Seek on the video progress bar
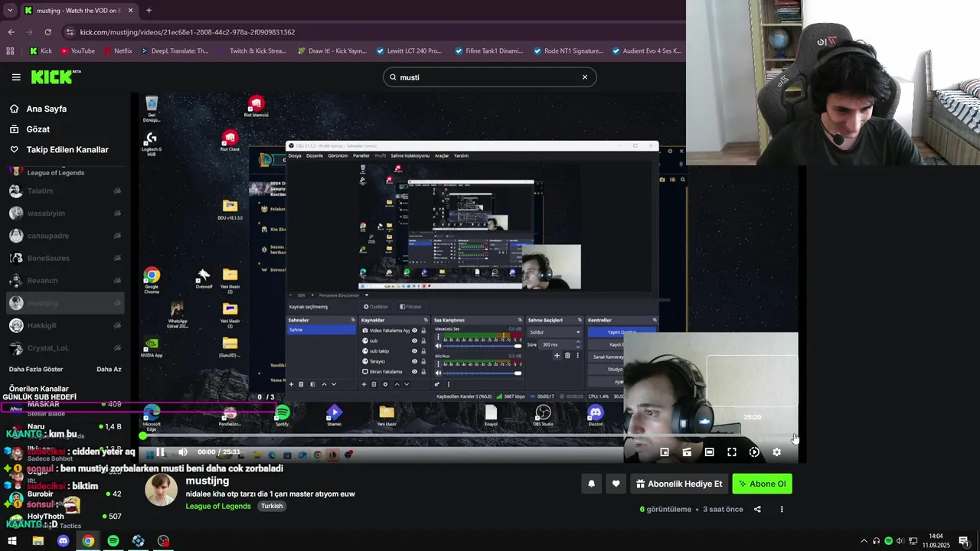This screenshot has height=551, width=980. [469, 435]
